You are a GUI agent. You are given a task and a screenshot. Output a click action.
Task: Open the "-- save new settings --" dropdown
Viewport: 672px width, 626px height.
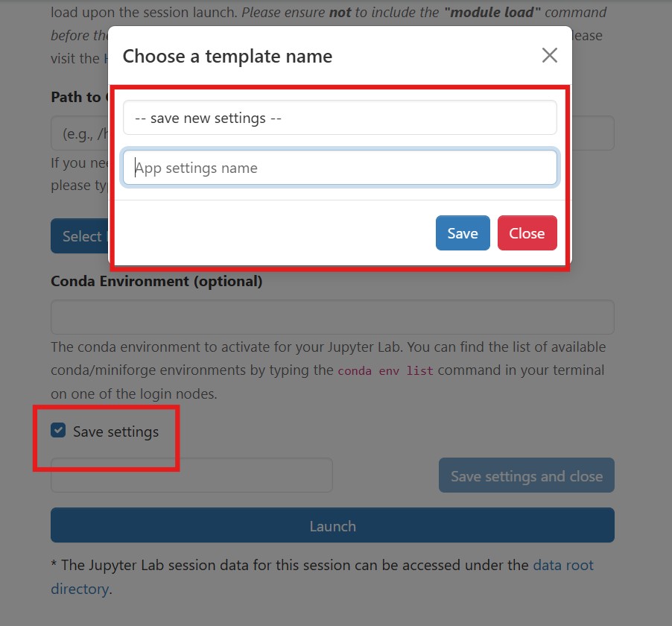pyautogui.click(x=340, y=117)
